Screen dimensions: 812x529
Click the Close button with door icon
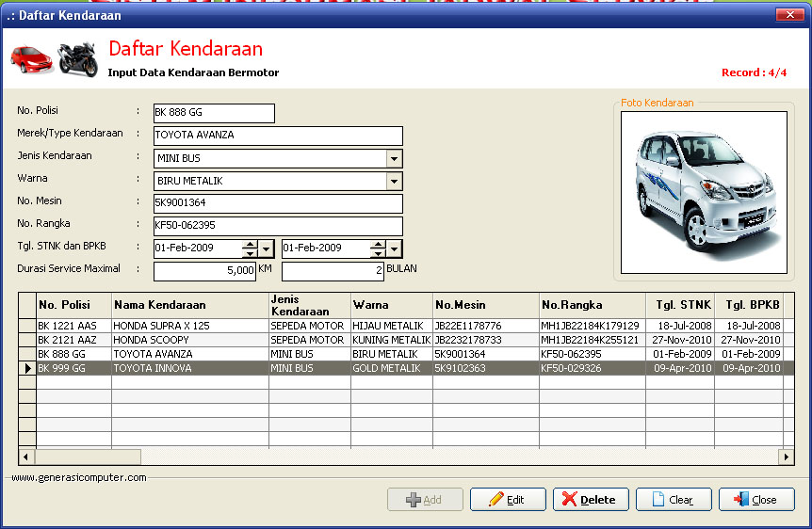[x=755, y=500]
